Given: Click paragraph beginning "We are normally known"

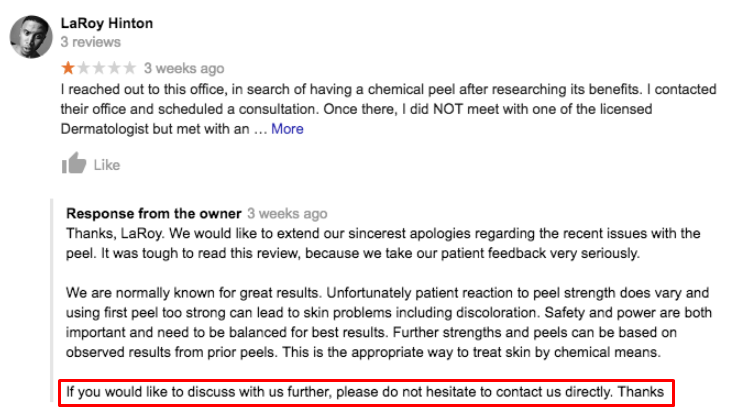Looking at the screenshot, I should (x=389, y=323).
